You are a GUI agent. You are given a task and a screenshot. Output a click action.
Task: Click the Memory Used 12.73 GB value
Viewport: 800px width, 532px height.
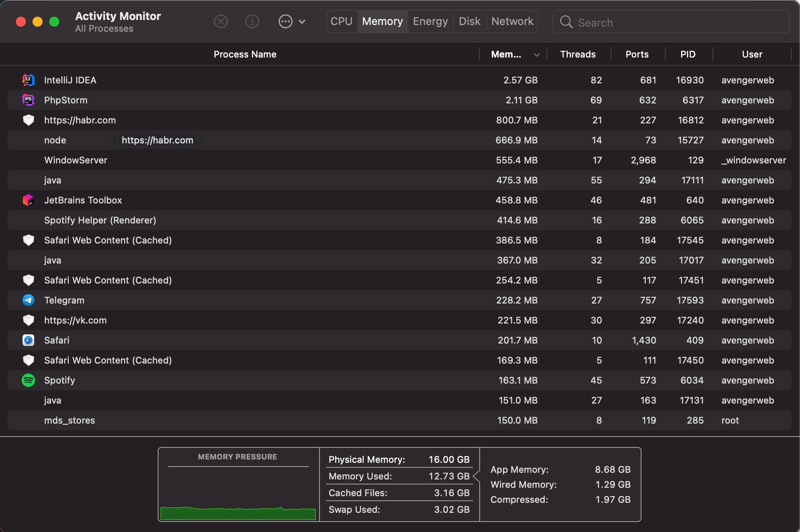(449, 476)
